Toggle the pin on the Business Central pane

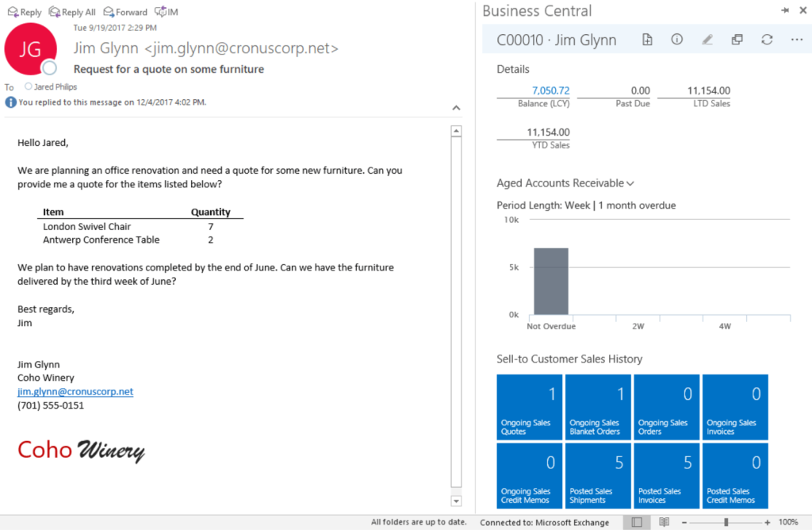pos(784,10)
